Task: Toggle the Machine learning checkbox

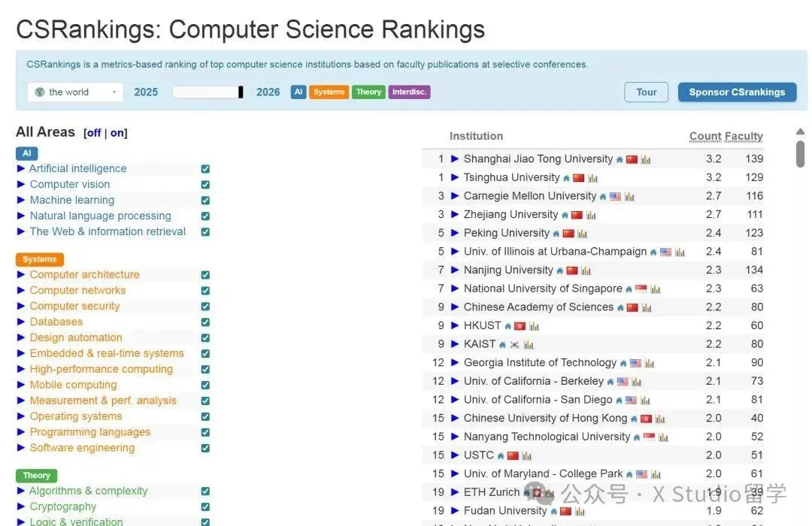Action: [x=205, y=201]
